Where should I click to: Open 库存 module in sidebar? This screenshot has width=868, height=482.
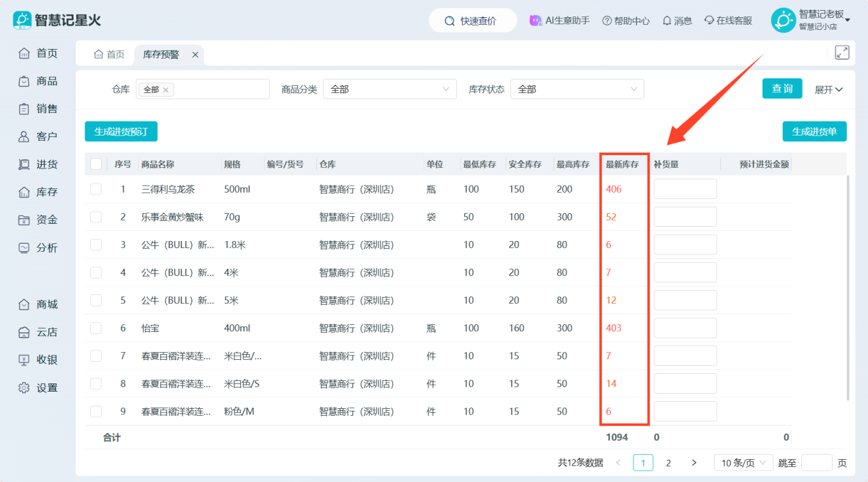point(38,192)
